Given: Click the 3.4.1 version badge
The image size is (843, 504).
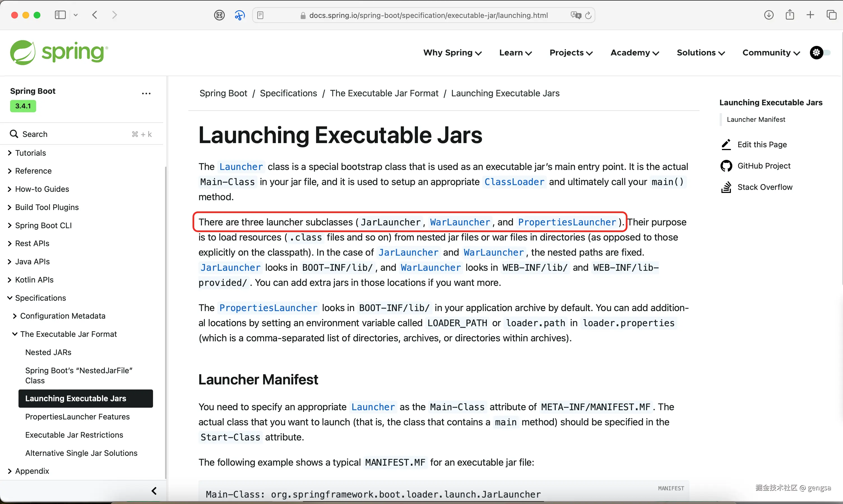Looking at the screenshot, I should click(23, 106).
